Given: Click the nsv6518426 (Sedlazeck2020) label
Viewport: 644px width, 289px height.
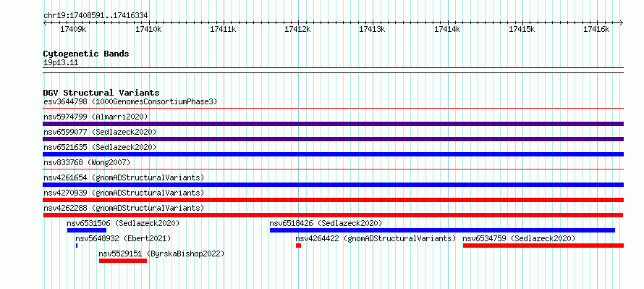Looking at the screenshot, I should point(326,223).
